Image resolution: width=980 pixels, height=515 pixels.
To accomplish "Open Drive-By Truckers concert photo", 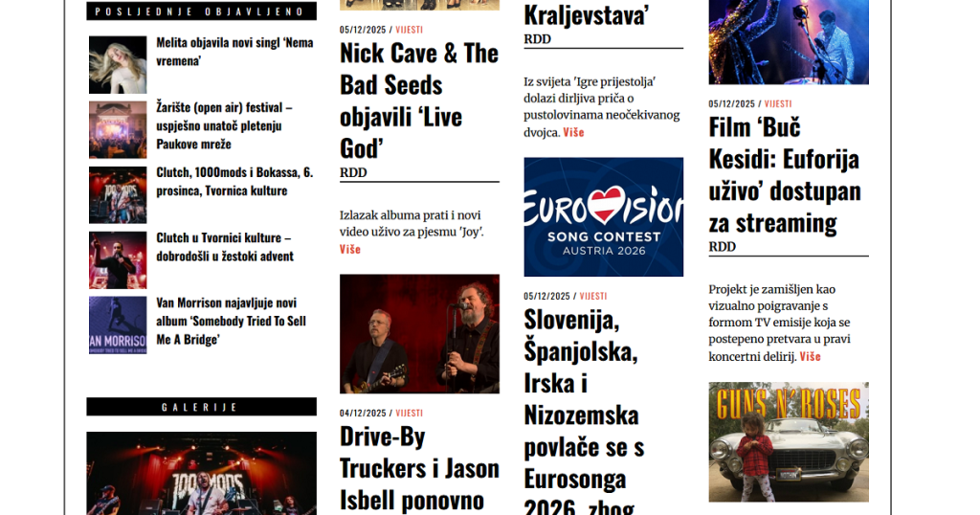I will [419, 334].
